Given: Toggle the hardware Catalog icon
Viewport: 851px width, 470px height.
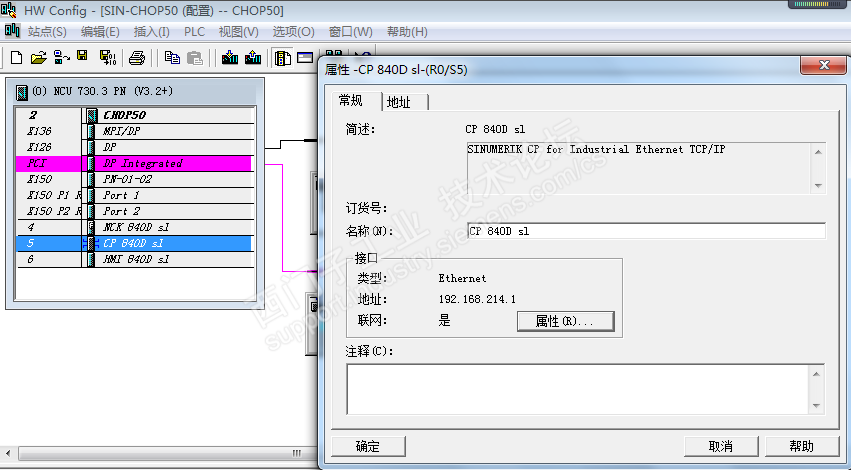Looking at the screenshot, I should coord(282,58).
